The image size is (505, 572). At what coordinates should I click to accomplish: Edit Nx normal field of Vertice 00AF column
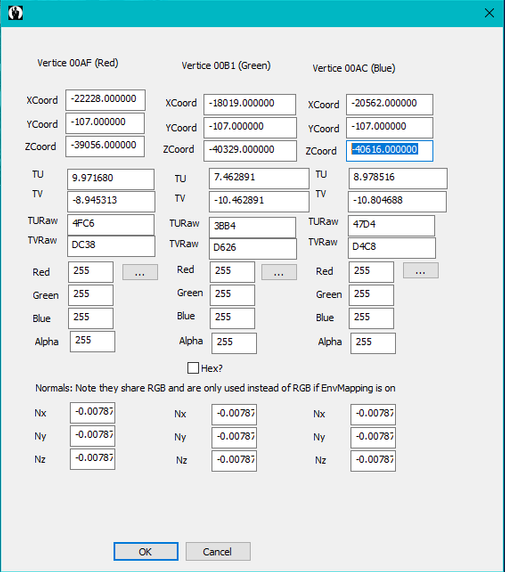point(92,413)
